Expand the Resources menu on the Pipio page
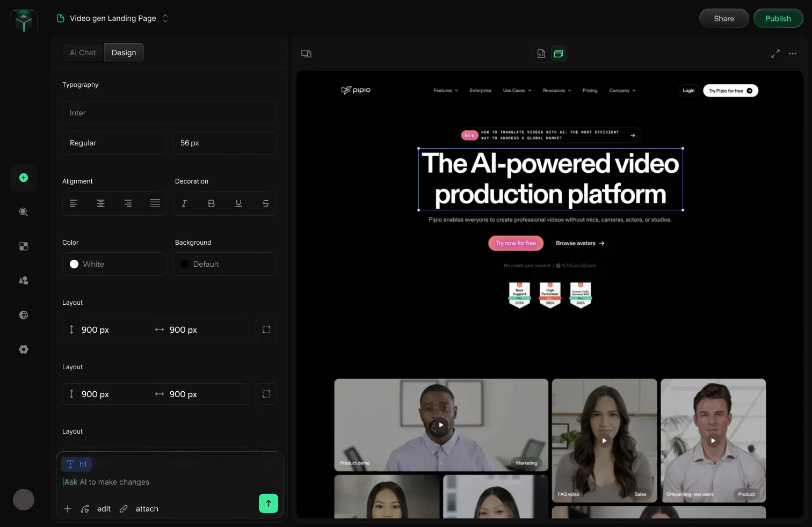This screenshot has height=527, width=812. (x=557, y=91)
